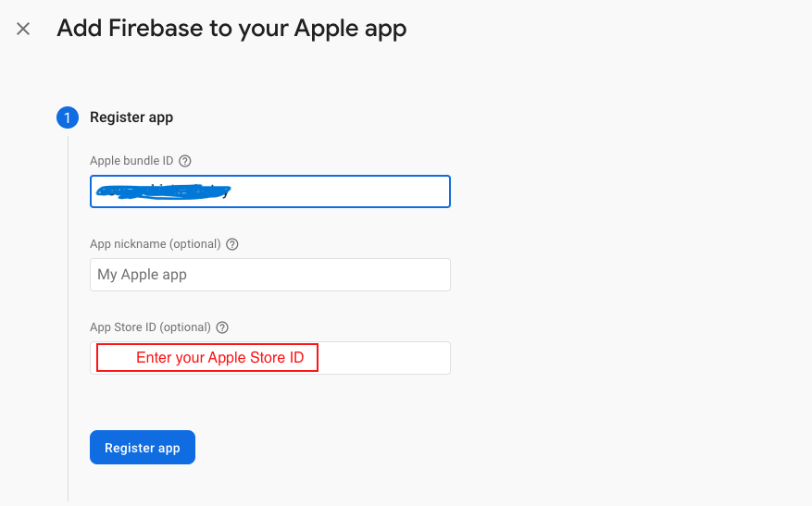Show help tooltip for App nickname
Screen dimensions: 812x506
232,244
